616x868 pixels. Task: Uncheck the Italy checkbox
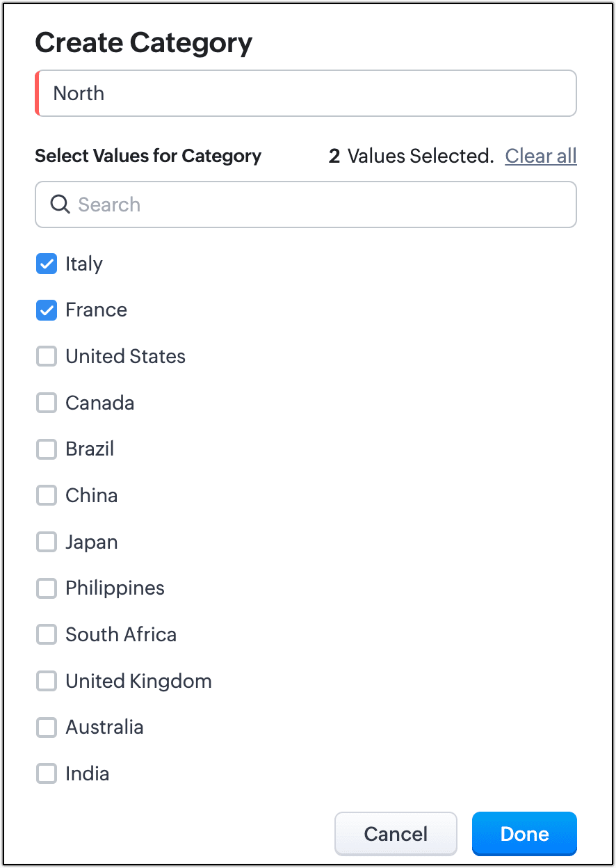click(x=47, y=264)
